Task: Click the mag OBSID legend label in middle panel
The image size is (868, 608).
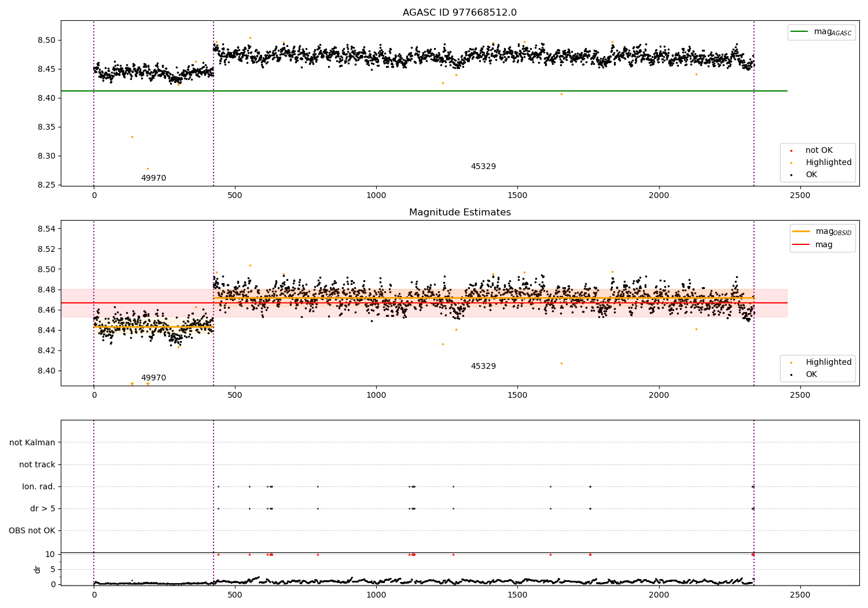Action: pos(833,232)
